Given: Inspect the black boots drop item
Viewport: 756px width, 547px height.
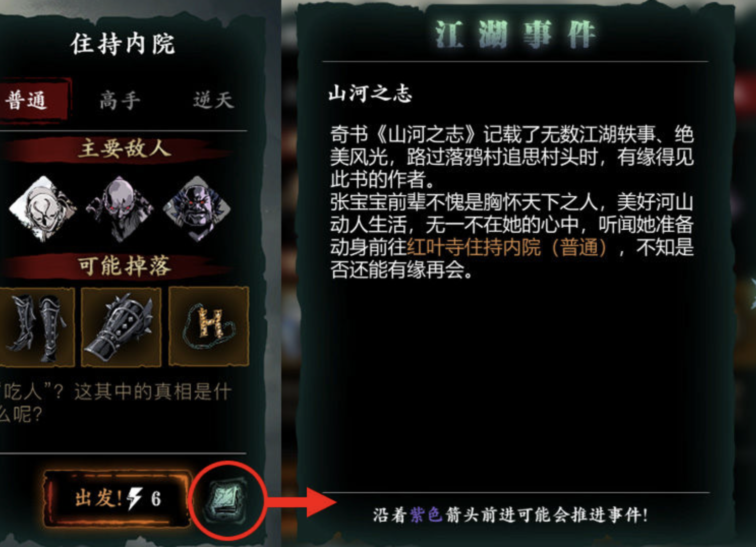Looking at the screenshot, I should pyautogui.click(x=36, y=326).
